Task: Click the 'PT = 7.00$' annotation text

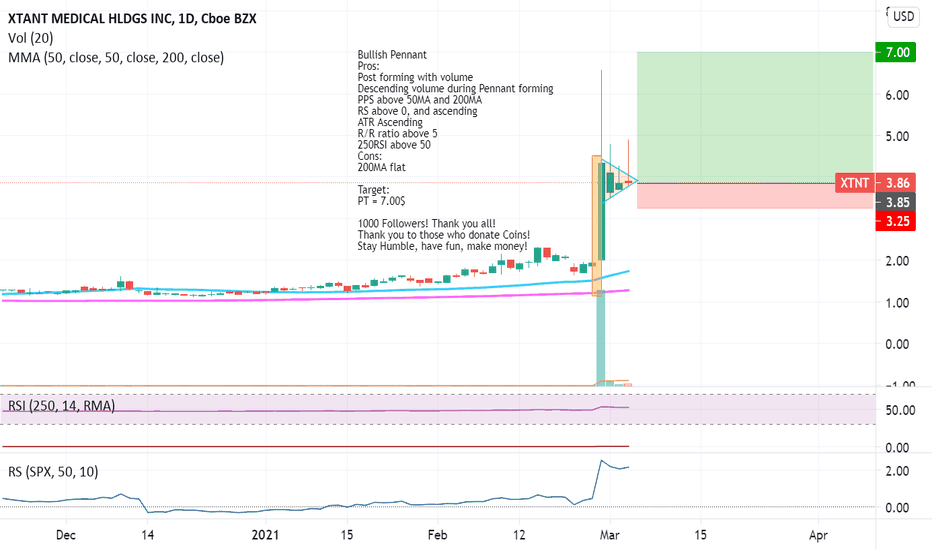Action: (x=381, y=201)
